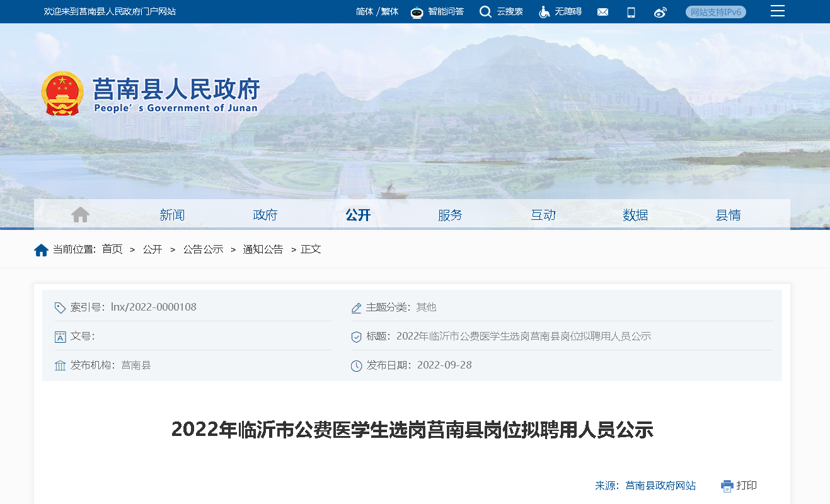Open the mobile version phone icon
This screenshot has height=504, width=830.
point(631,12)
